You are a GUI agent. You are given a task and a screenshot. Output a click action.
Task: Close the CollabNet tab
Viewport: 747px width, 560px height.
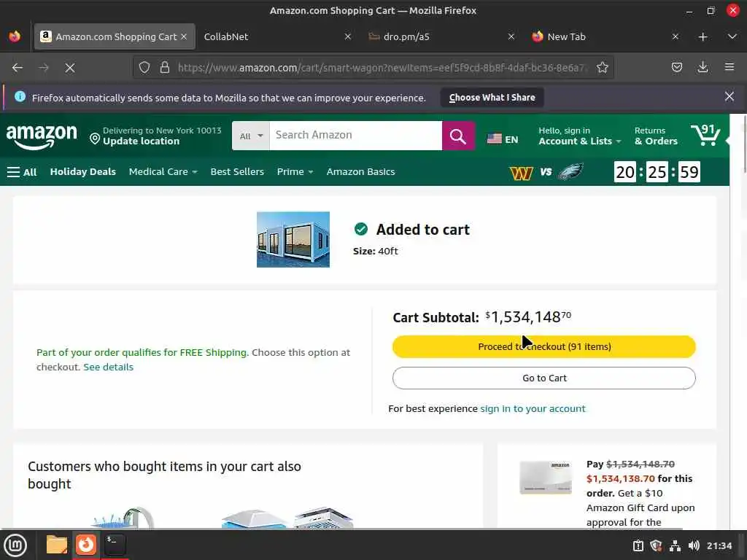348,36
